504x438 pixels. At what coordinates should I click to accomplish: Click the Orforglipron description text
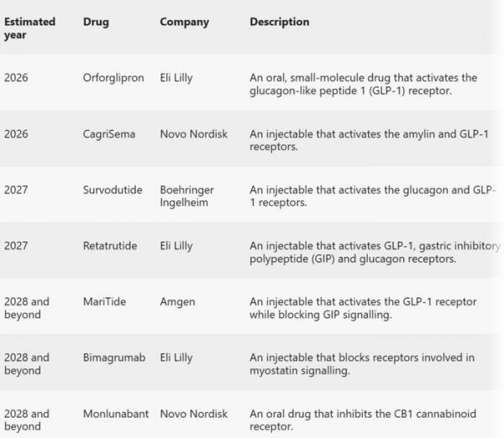pos(364,85)
